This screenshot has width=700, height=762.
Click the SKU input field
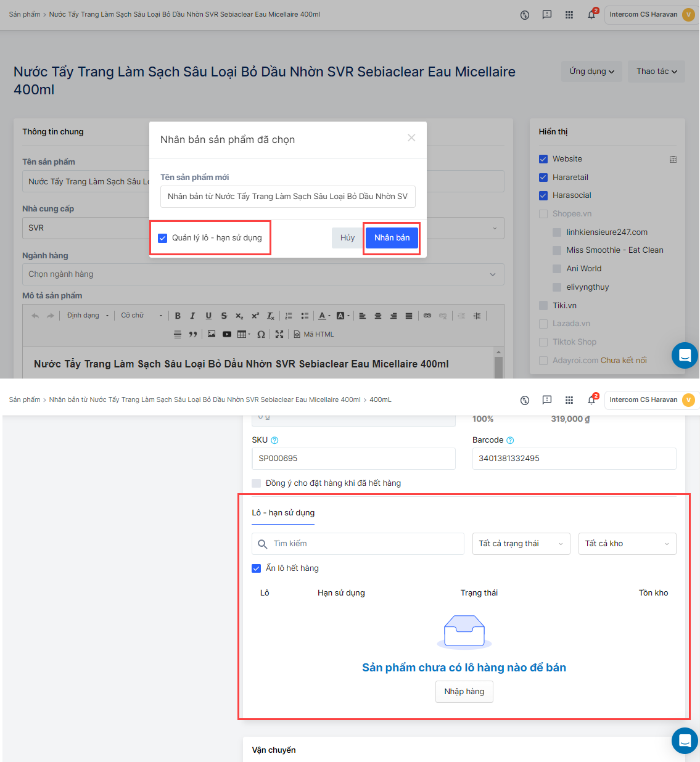(353, 459)
